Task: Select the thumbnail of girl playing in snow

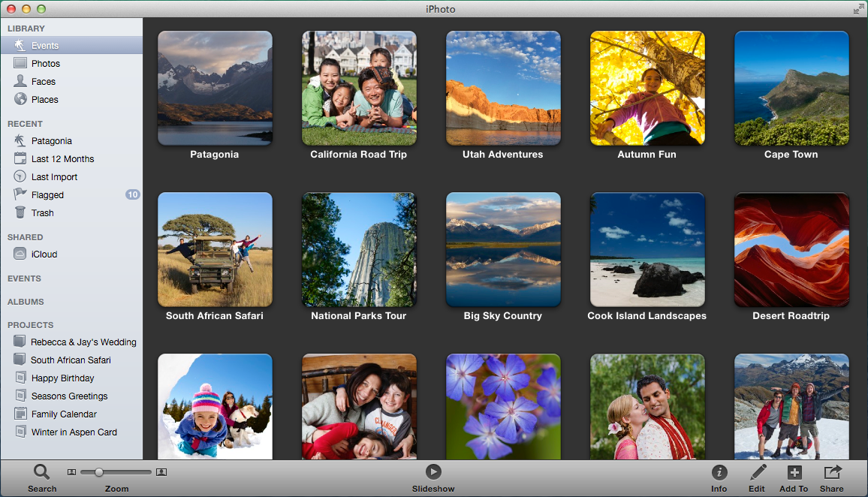Action: coord(215,407)
